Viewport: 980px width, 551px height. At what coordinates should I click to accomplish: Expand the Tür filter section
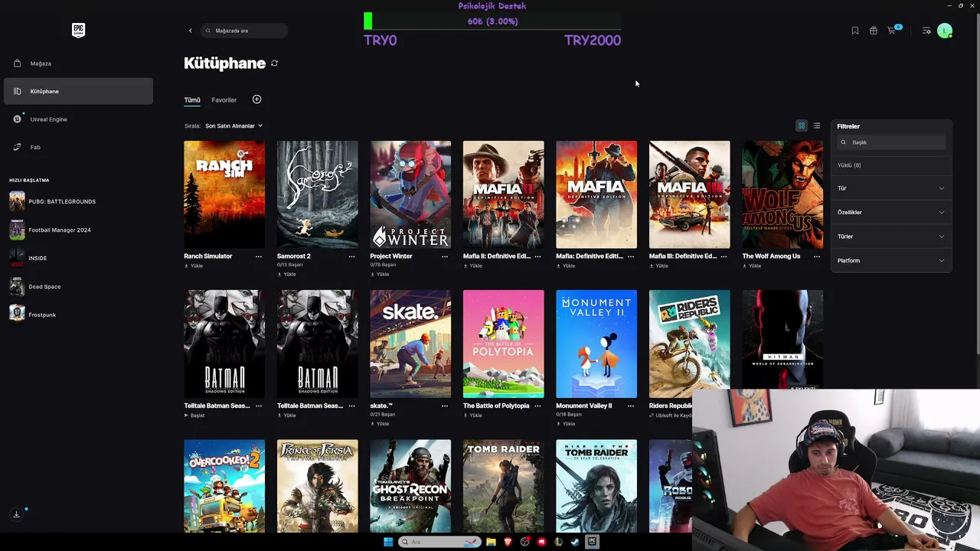(891, 188)
